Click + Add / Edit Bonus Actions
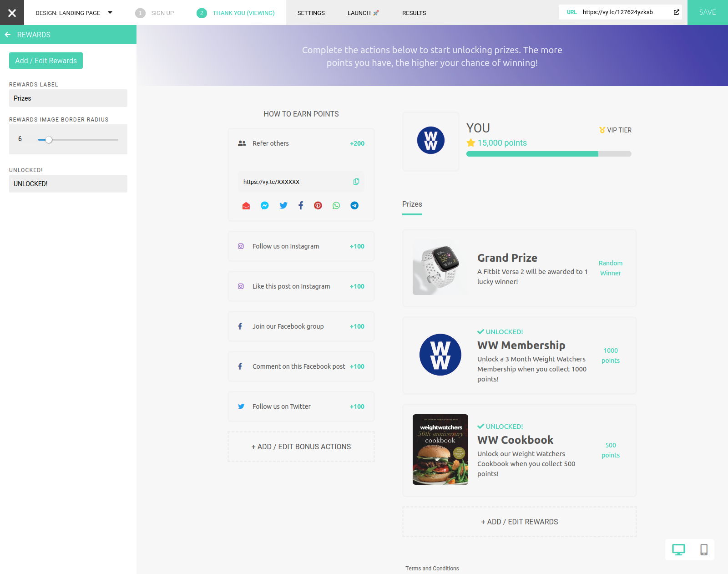Screen dimensions: 728x574 (301, 447)
